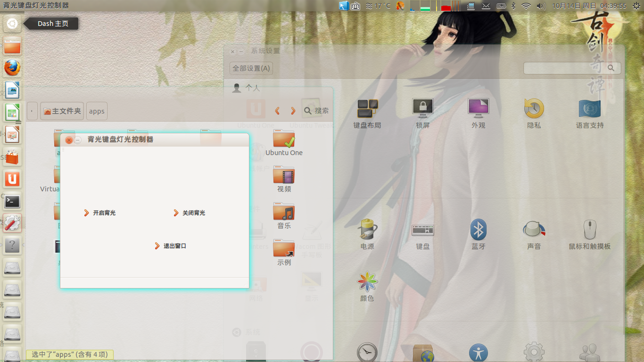
Task: Open the keyboard input indicator in top panel
Action: (355, 6)
